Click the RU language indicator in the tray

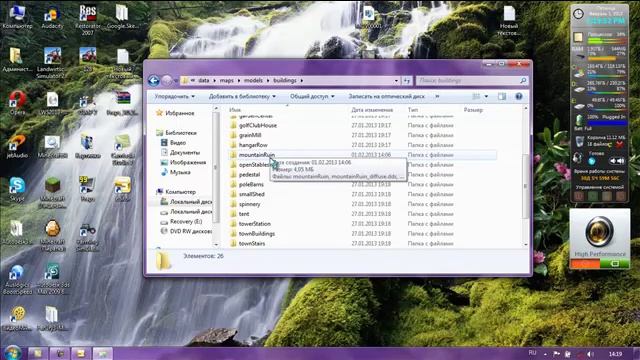pos(532,353)
